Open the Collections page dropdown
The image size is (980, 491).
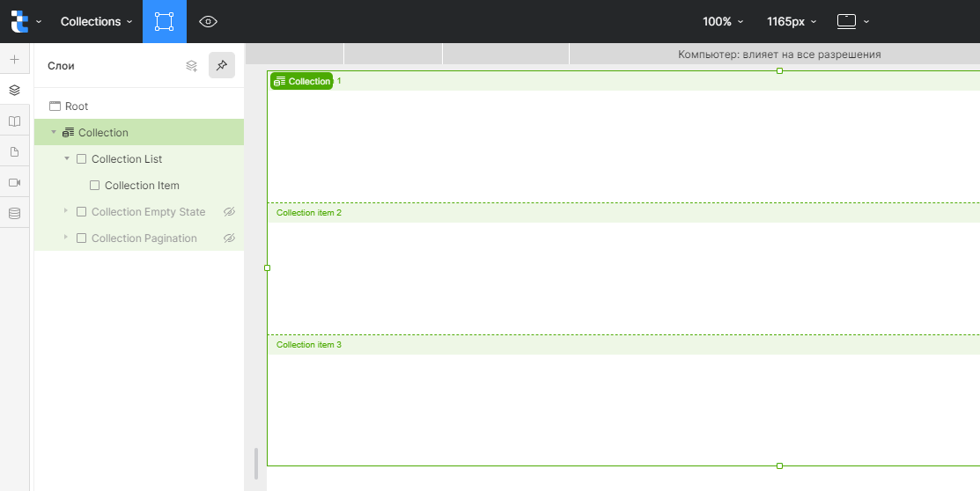click(96, 21)
